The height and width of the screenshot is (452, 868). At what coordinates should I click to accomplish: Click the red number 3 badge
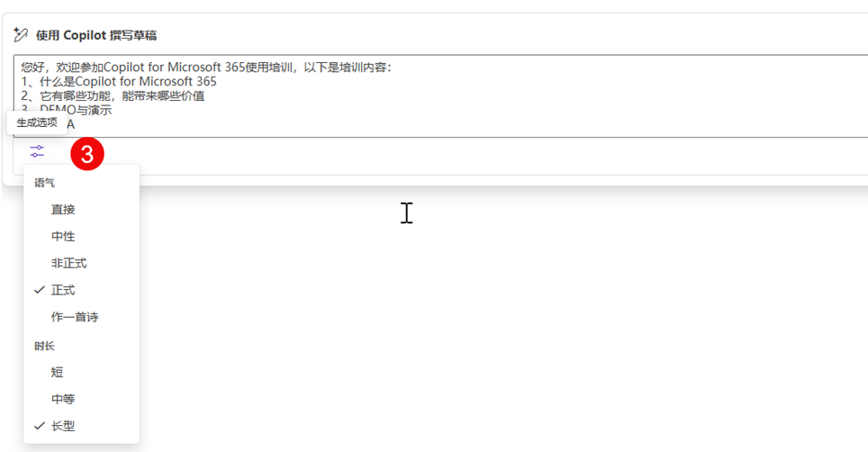[x=87, y=154]
